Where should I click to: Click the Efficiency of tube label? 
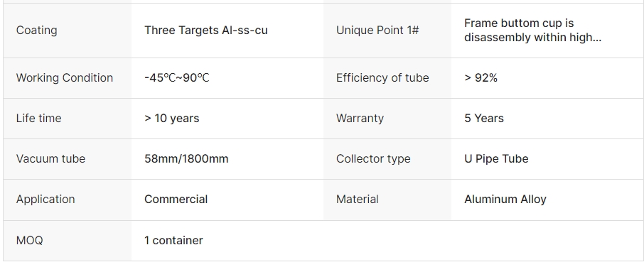382,78
